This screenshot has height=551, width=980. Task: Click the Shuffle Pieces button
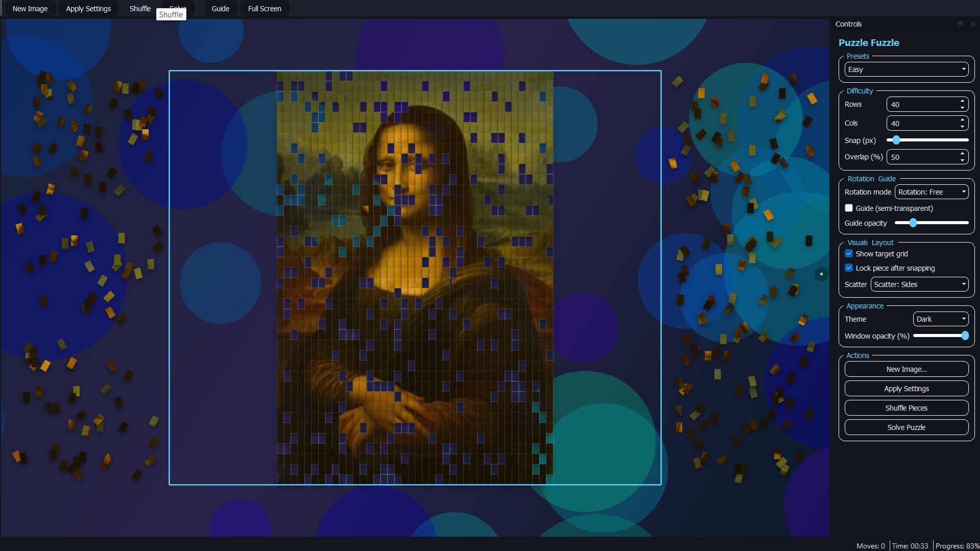pos(906,408)
